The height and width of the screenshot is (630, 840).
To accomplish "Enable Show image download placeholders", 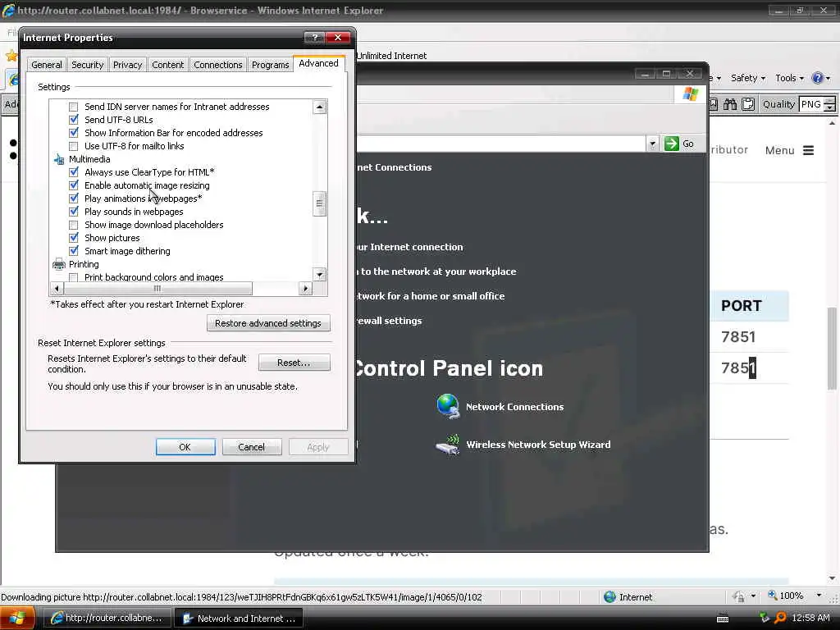I will click(73, 225).
